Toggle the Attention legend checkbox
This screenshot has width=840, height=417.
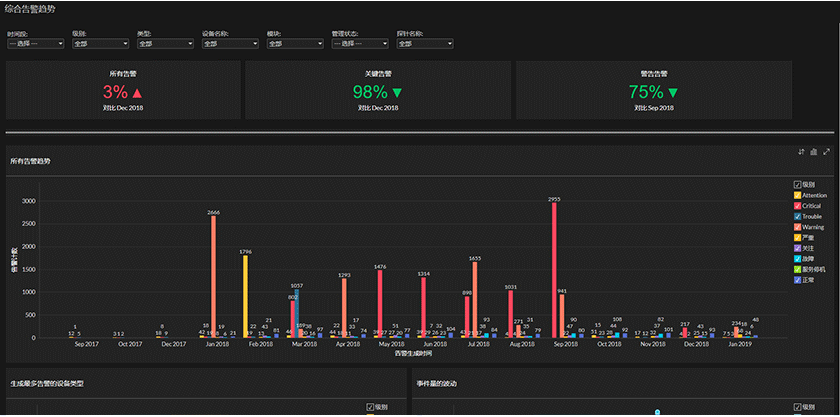[x=797, y=196]
